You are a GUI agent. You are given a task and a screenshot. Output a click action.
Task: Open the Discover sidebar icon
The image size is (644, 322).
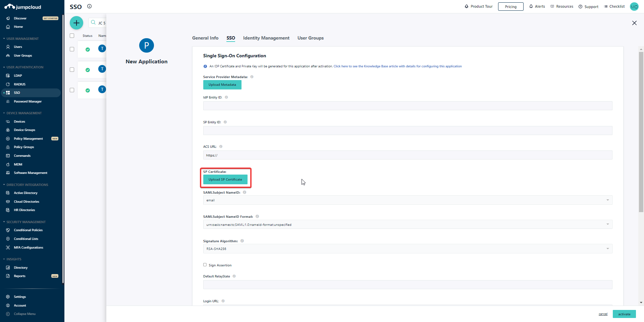(8, 18)
